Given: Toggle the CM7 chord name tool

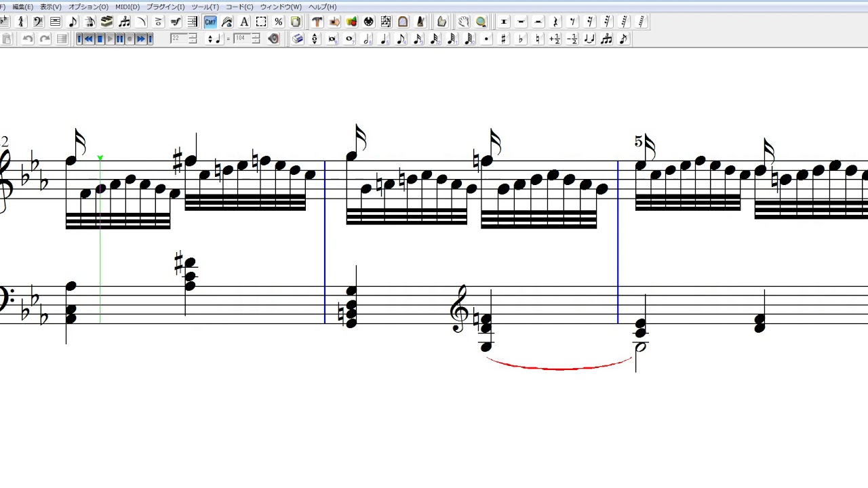Looking at the screenshot, I should [210, 22].
